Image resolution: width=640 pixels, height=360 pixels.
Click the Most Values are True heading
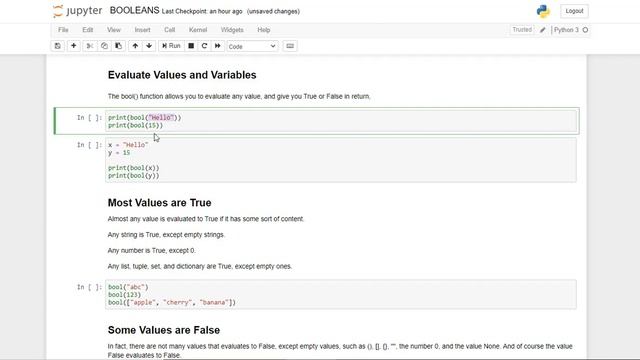pos(160,203)
